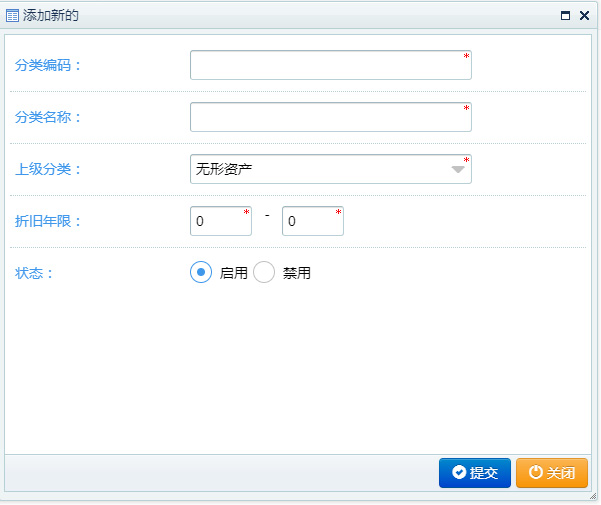Click the first 折旧年限 number field

(x=220, y=221)
